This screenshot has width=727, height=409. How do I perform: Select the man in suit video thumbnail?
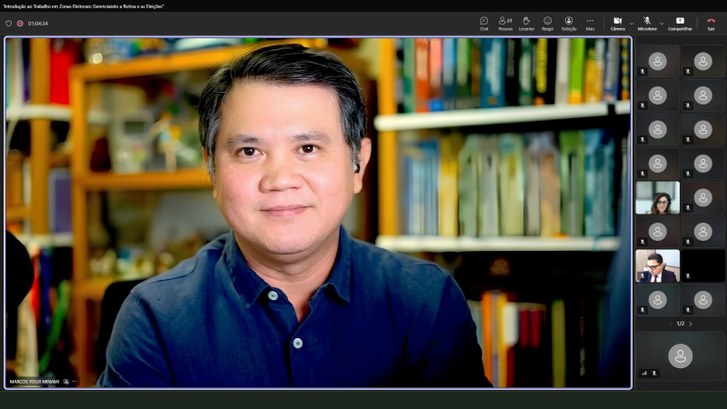coord(657,266)
